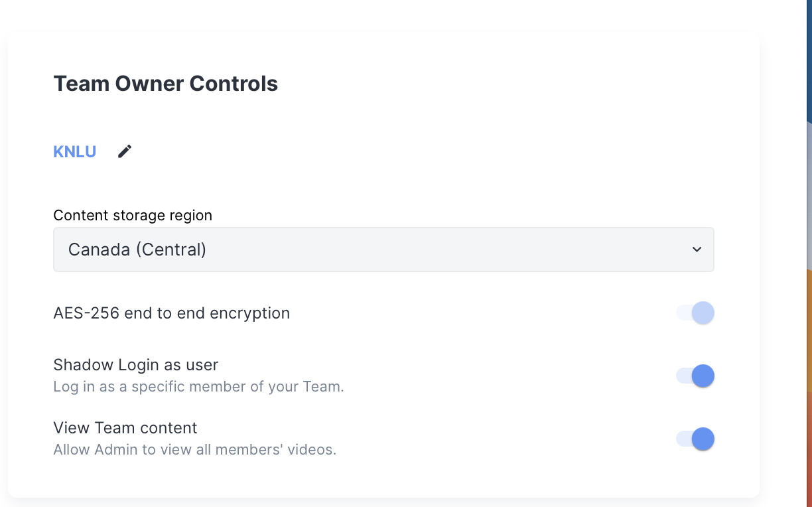The height and width of the screenshot is (507, 812).
Task: Click the Team Owner Controls heading
Action: coord(165,84)
